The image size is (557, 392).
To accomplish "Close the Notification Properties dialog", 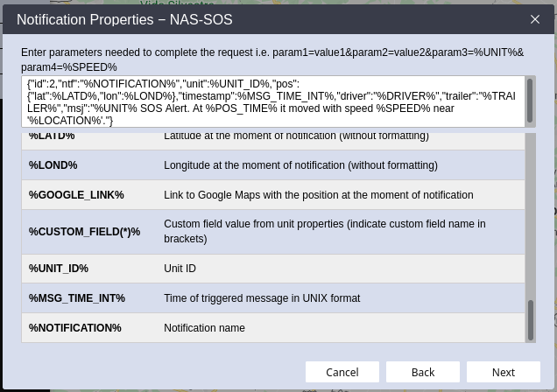I will (x=535, y=19).
